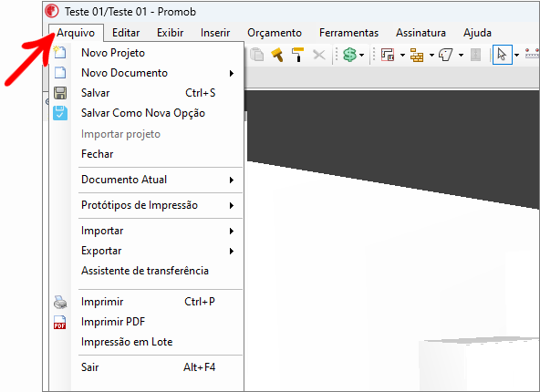540x392 pixels.
Task: Click the Promob app logo icon
Action: pos(52,11)
